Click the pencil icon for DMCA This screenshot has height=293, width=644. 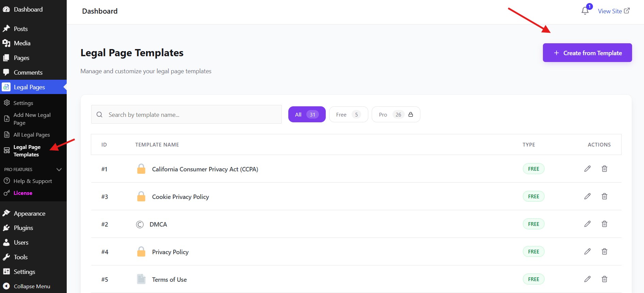point(587,224)
